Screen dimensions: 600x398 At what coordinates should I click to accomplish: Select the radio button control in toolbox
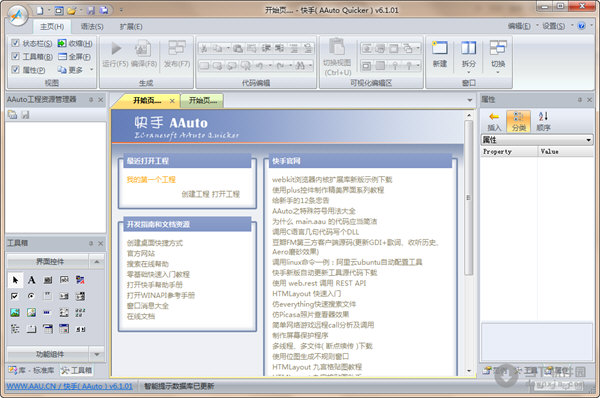(x=31, y=296)
